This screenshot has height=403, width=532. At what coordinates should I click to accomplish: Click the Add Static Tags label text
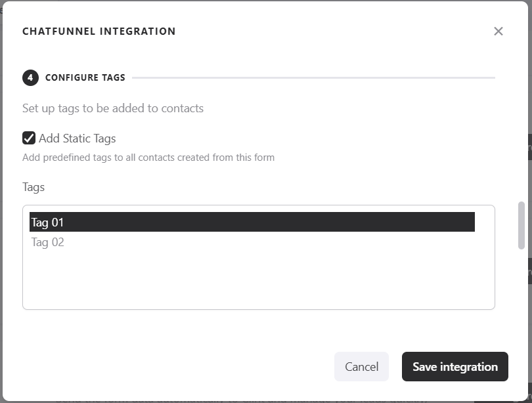tap(77, 138)
